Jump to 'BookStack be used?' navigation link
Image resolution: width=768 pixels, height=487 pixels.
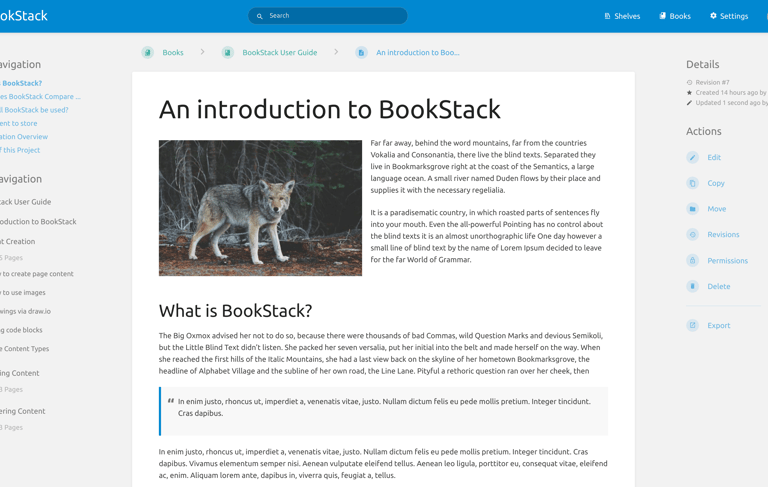coord(34,110)
